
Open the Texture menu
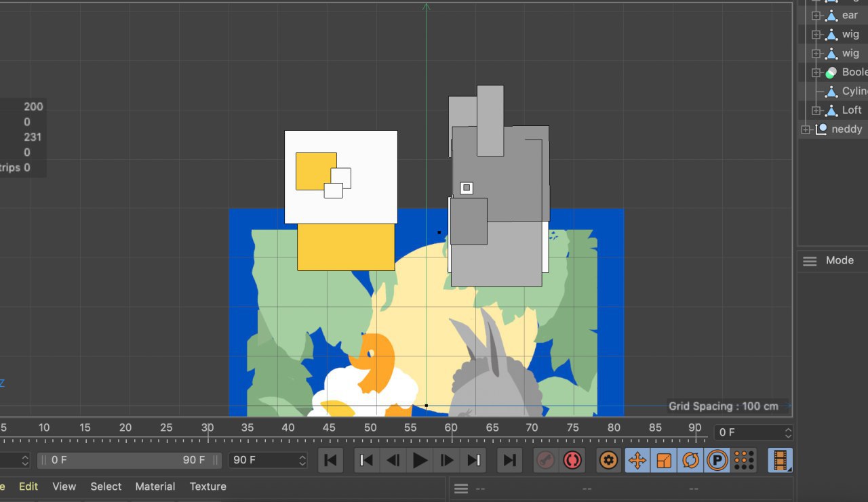click(x=208, y=486)
